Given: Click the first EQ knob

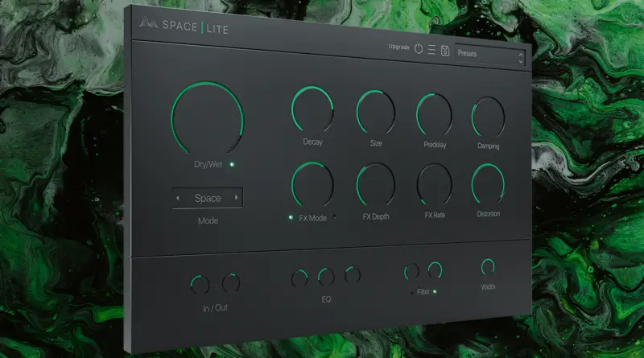Looking at the screenshot, I should click(299, 279).
